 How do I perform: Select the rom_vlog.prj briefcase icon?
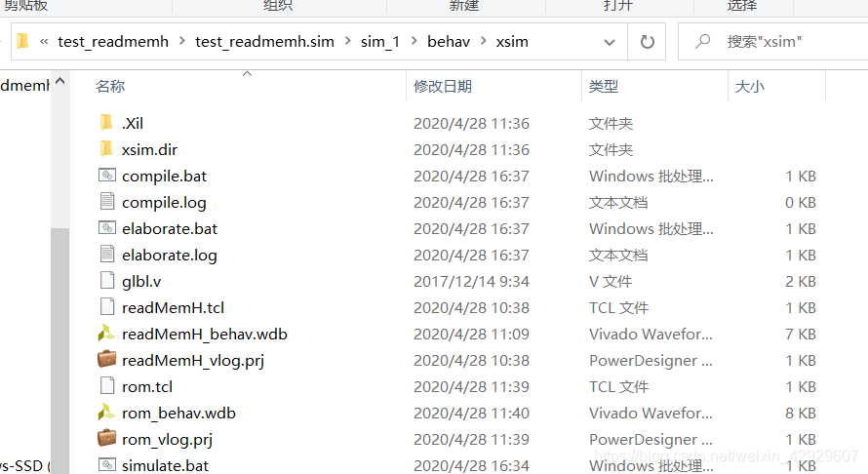click(107, 438)
